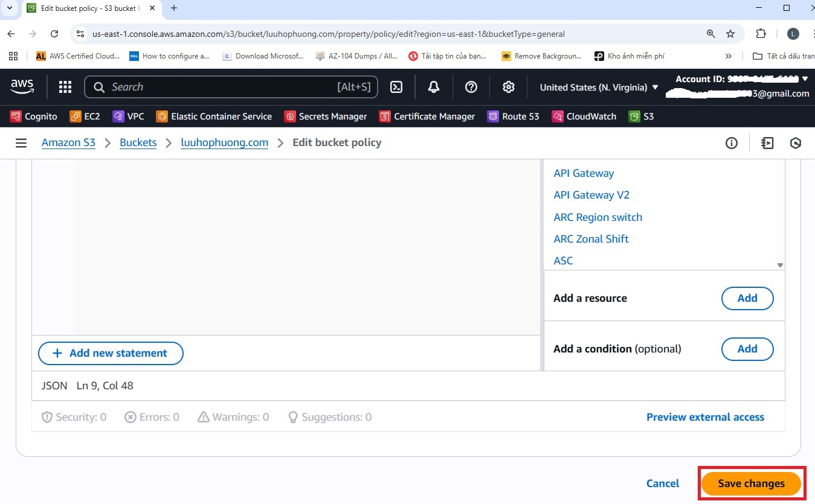Open the AWS services grid menu
The image size is (815, 504).
coord(65,88)
